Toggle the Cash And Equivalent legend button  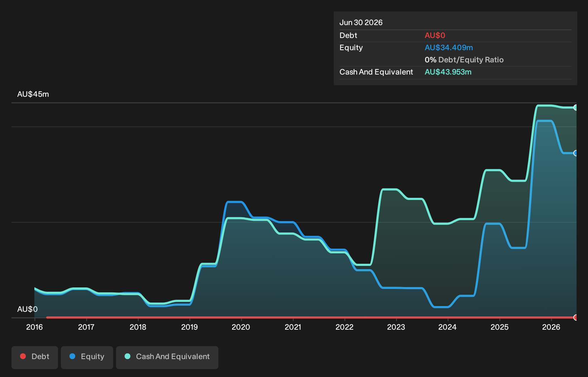[167, 357]
